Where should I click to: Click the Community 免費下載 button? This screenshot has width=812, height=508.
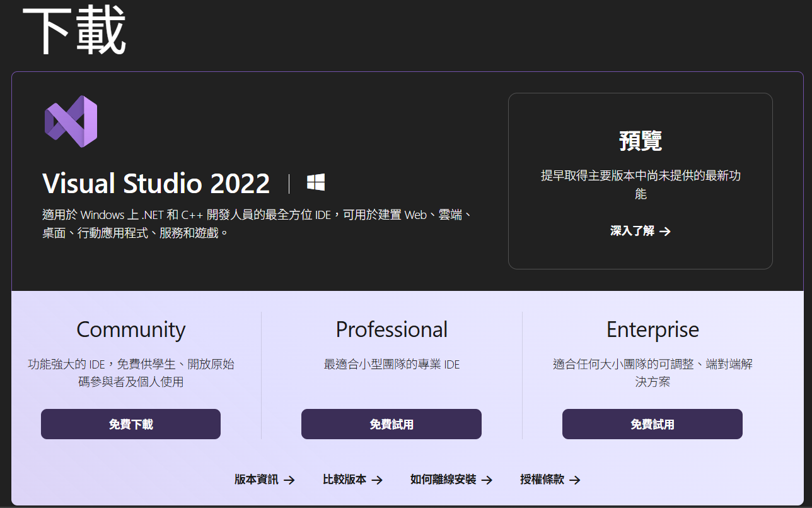tap(130, 424)
